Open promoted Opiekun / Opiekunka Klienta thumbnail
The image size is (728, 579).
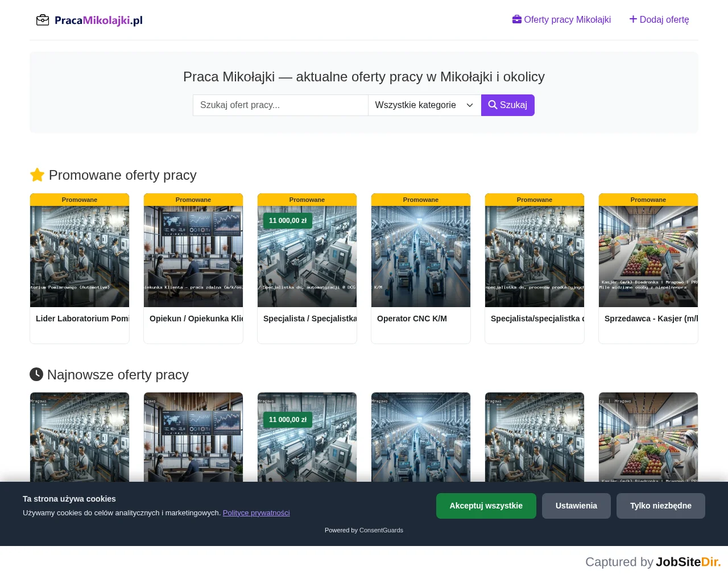tap(193, 257)
